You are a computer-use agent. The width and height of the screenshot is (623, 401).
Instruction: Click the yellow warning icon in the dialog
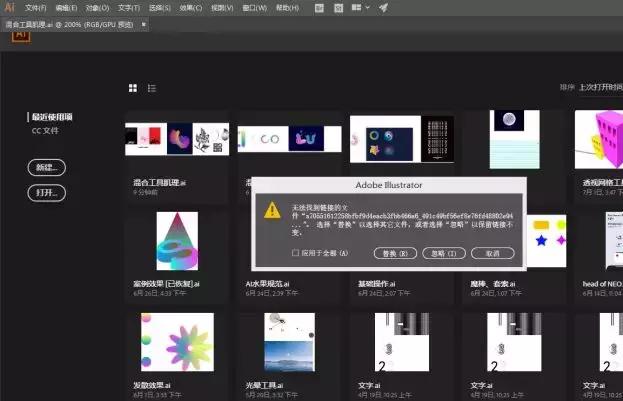click(272, 210)
